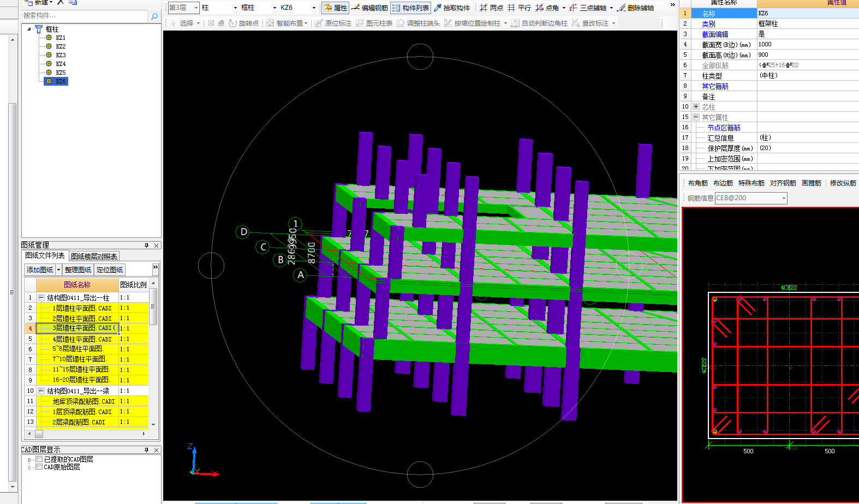Check the CAD原始图层 checkbox

(x=39, y=467)
